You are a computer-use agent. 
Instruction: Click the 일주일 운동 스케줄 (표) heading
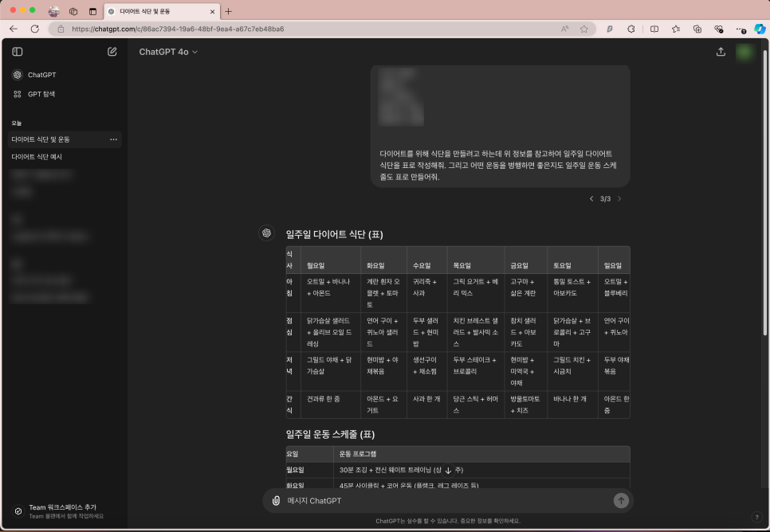(331, 434)
